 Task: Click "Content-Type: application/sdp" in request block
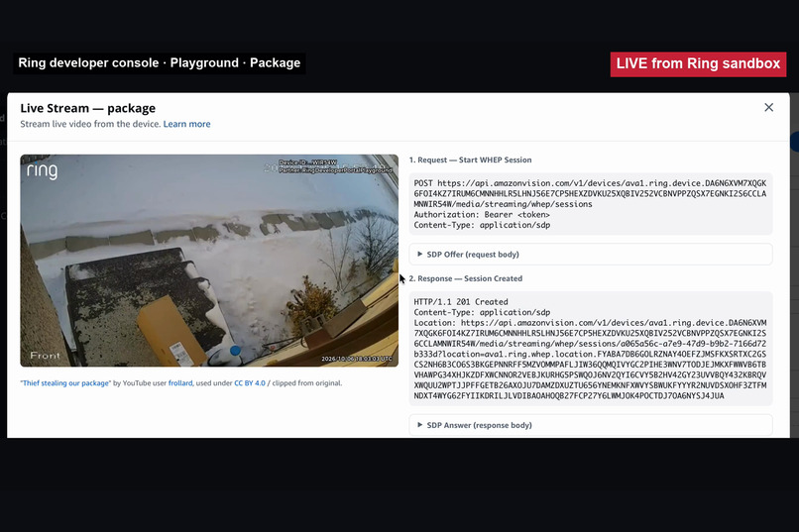pos(482,225)
